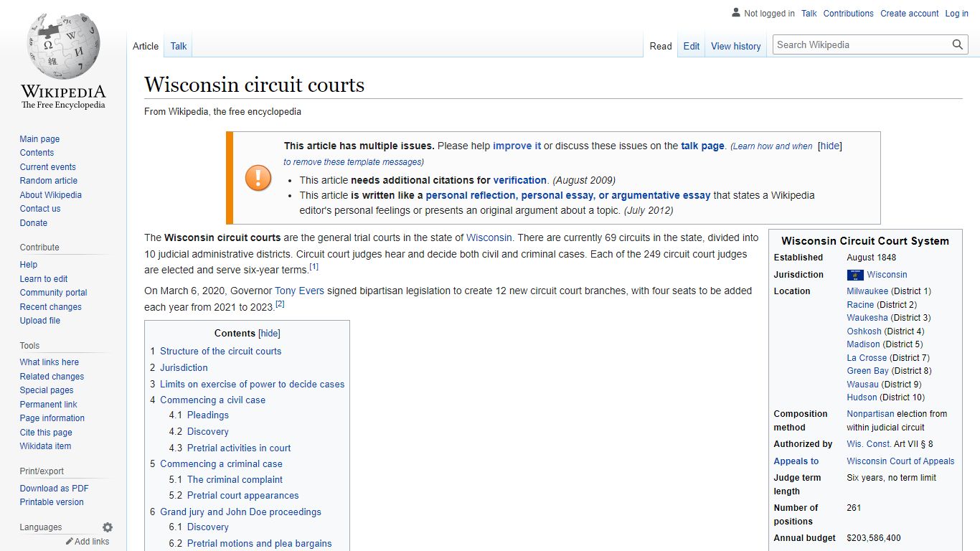Open the Wikidata item link
Viewport: 980px width, 551px height.
[x=45, y=446]
